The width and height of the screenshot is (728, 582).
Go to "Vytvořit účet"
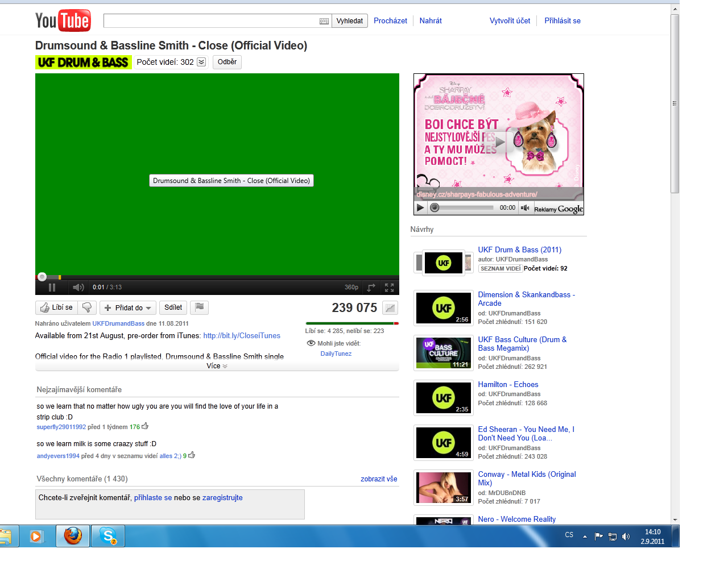click(x=510, y=21)
